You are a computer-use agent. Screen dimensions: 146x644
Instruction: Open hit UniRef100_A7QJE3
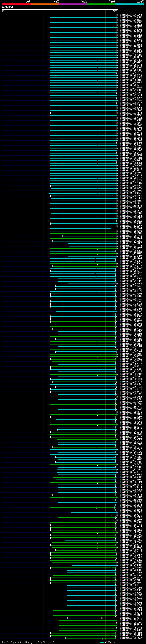[131, 77]
